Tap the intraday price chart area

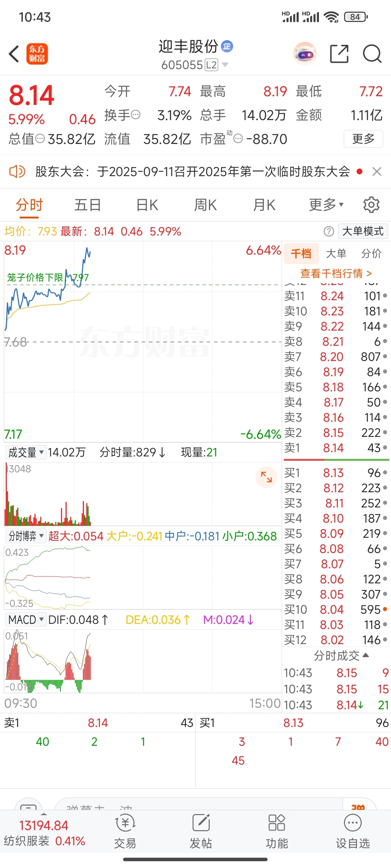click(143, 342)
